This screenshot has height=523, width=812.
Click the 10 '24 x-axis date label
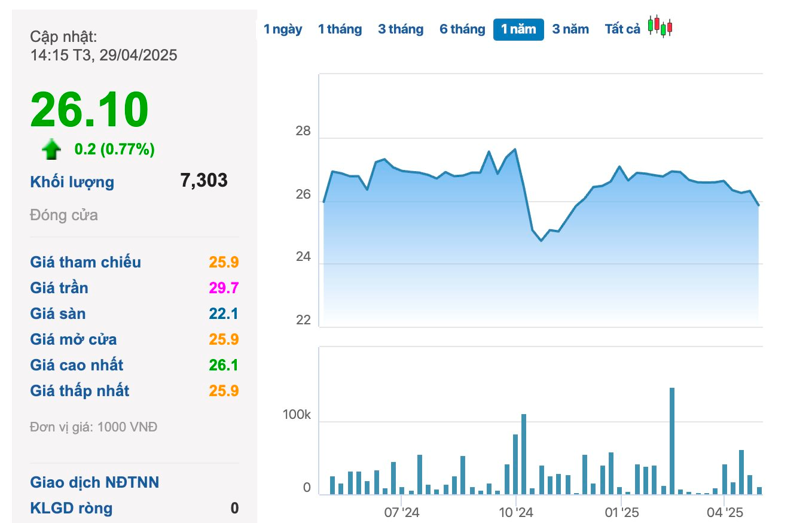(x=515, y=513)
